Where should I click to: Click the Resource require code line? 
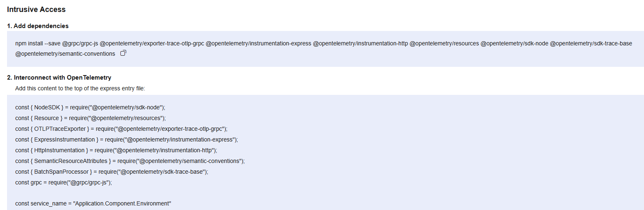[90, 118]
